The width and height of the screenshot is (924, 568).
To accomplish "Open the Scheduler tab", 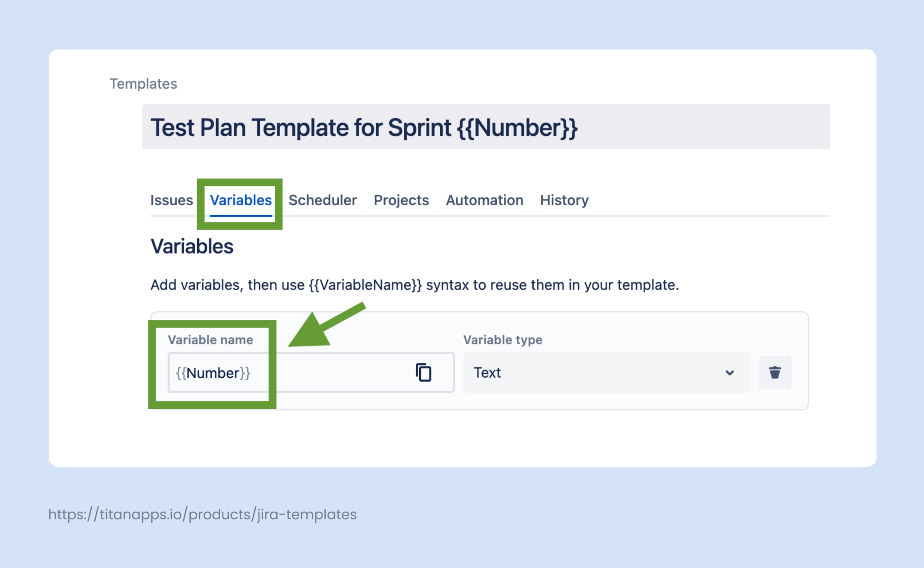I will click(x=323, y=200).
